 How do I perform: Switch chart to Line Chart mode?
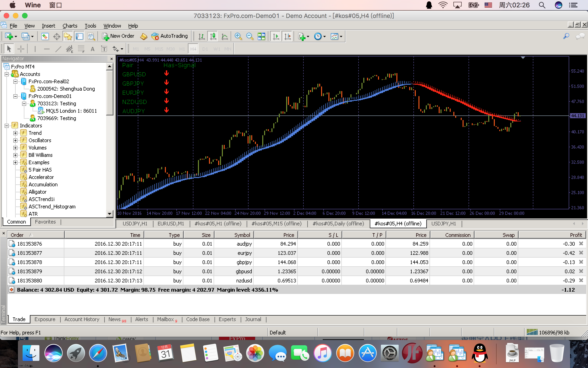[224, 37]
